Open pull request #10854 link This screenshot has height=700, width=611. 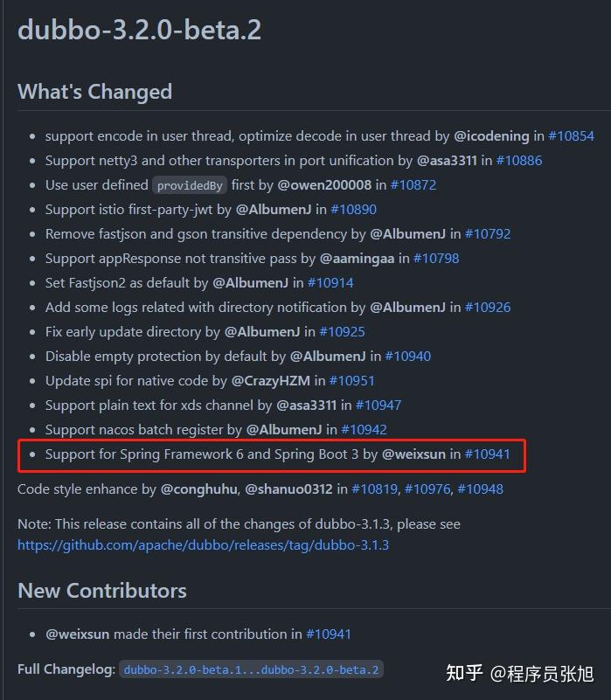[572, 135]
